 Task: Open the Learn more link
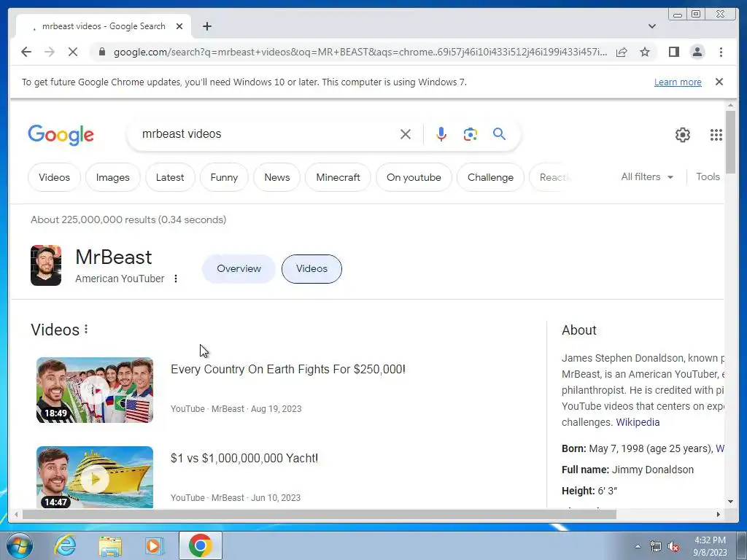tap(678, 82)
